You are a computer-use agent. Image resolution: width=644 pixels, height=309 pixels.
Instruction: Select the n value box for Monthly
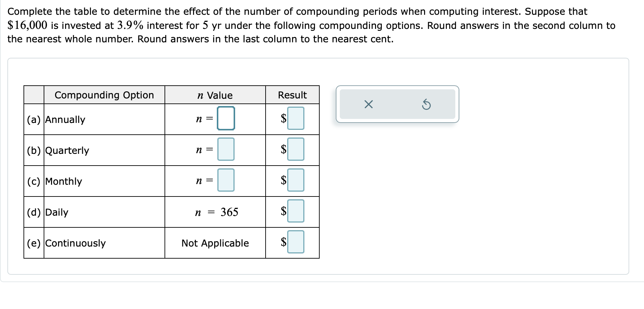(x=226, y=180)
